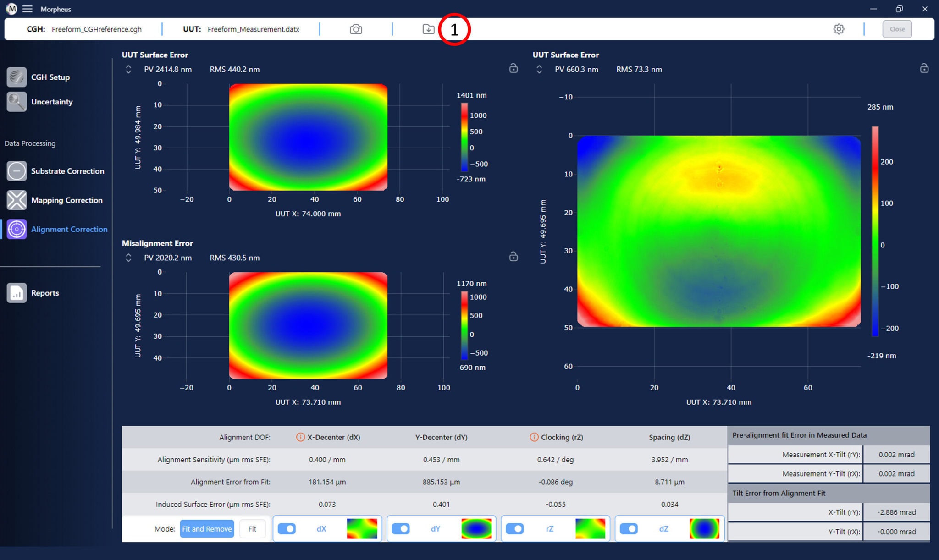Switch mode to Fit only
Viewport: 939px width, 560px height.
[252, 529]
